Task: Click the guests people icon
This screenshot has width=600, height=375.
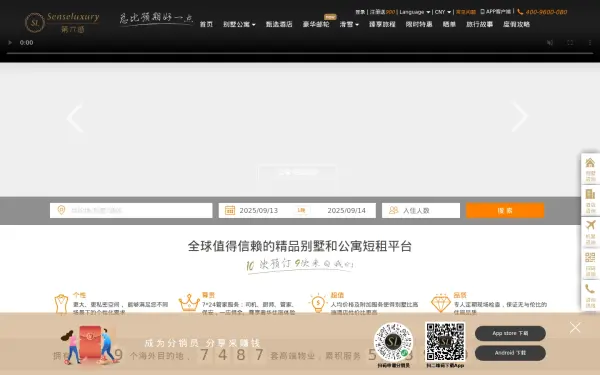Action: click(x=393, y=210)
